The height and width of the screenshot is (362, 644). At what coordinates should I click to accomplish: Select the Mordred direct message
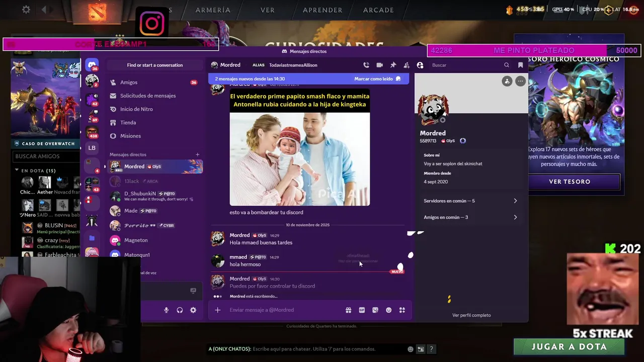tap(154, 166)
